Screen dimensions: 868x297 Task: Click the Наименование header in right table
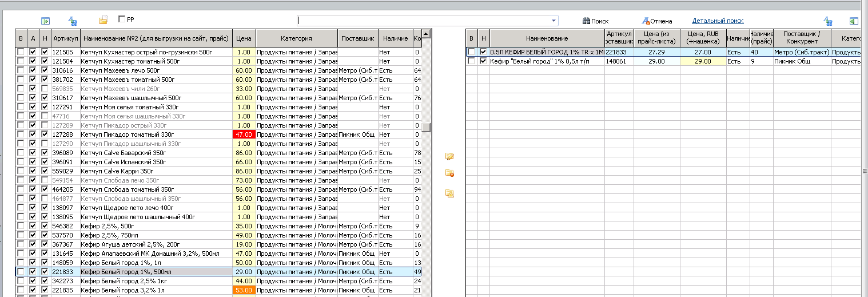coord(547,38)
